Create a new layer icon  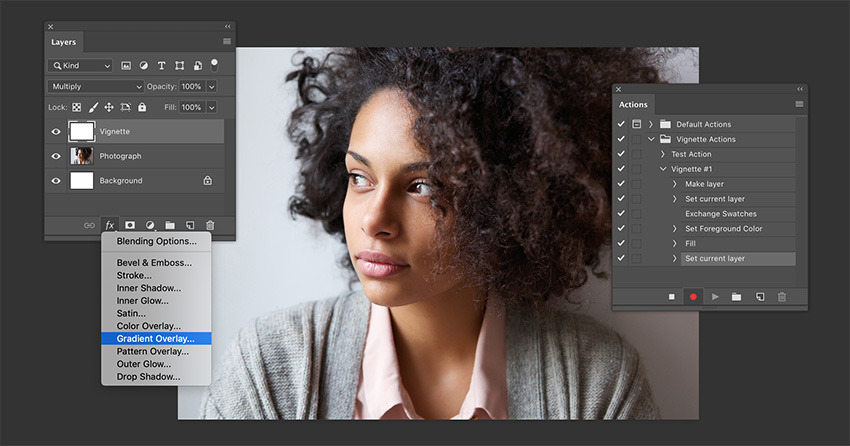pyautogui.click(x=190, y=225)
